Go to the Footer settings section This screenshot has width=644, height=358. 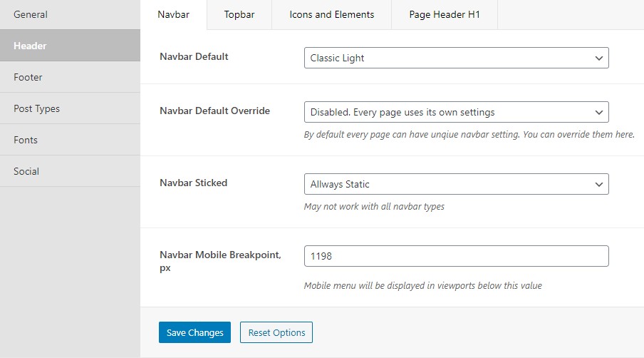70,77
